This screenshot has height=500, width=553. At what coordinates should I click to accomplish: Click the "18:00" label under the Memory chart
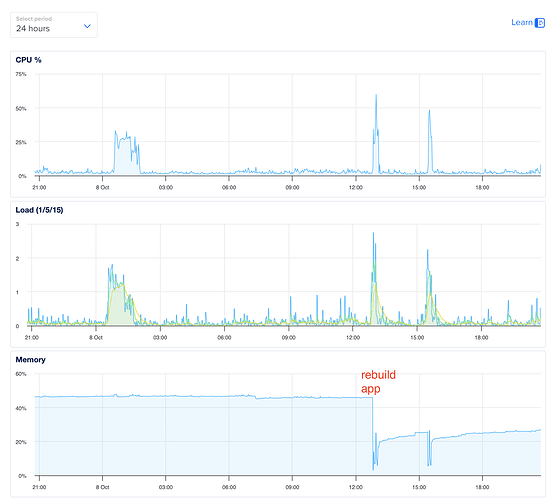482,487
